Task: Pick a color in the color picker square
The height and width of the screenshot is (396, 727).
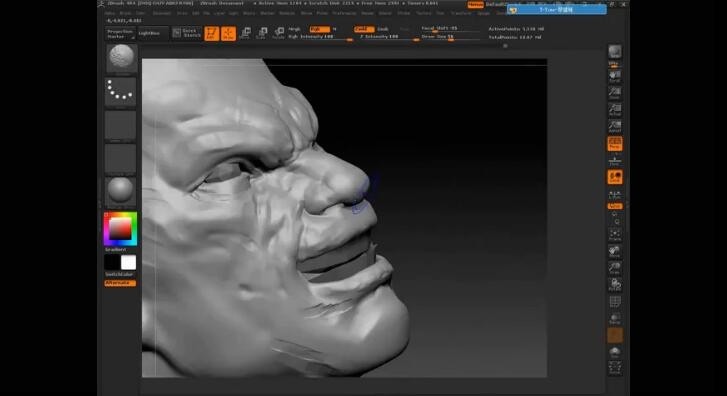Action: tap(120, 229)
